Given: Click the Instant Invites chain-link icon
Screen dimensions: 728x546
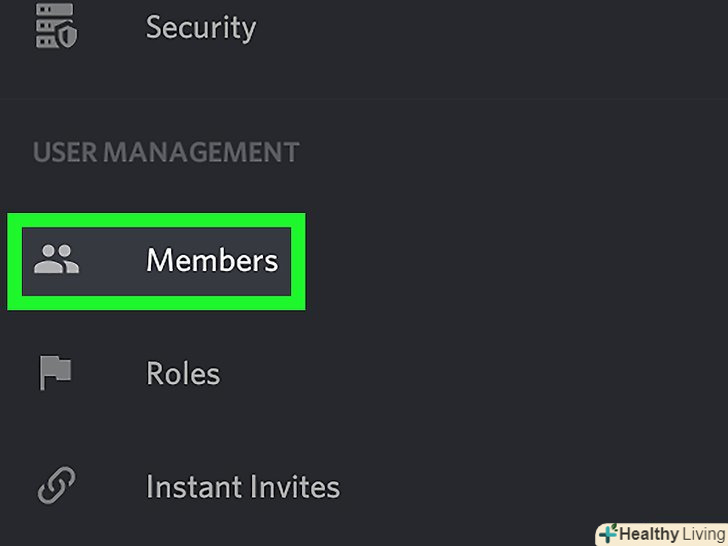Looking at the screenshot, I should click(56, 487).
